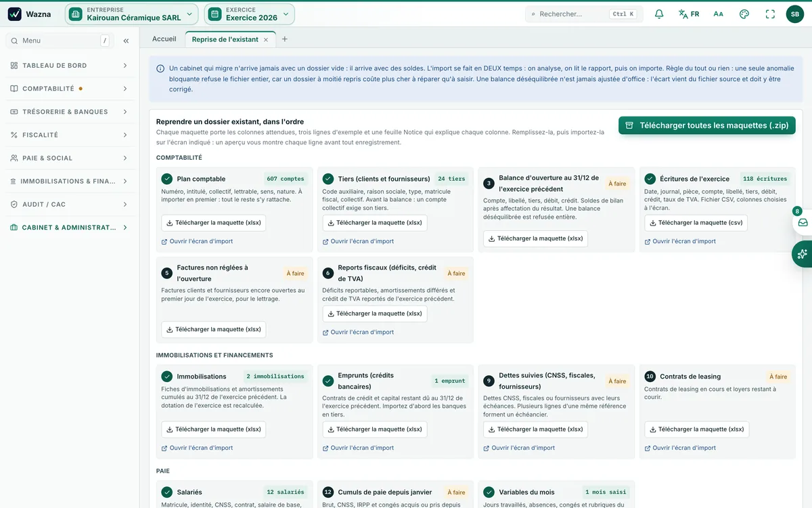The height and width of the screenshot is (508, 812).
Task: Toggle fullscreen mode icon
Action: pos(770,14)
